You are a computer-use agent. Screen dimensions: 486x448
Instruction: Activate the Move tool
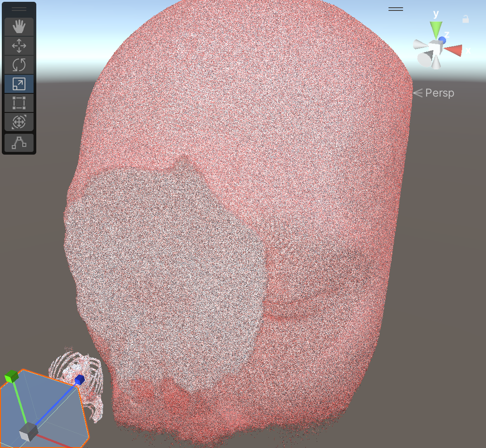tap(19, 46)
